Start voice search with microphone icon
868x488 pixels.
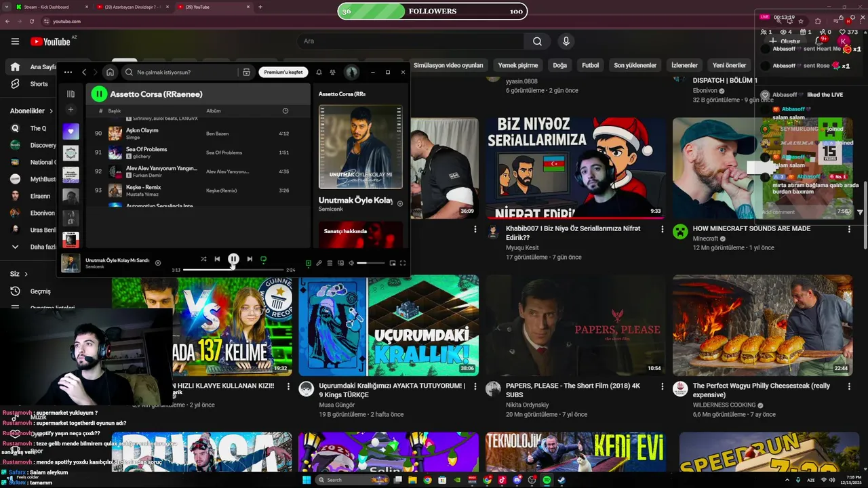point(566,41)
